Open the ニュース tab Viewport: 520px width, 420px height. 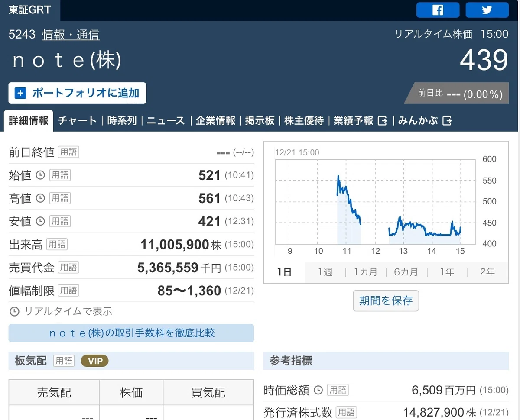click(x=166, y=121)
